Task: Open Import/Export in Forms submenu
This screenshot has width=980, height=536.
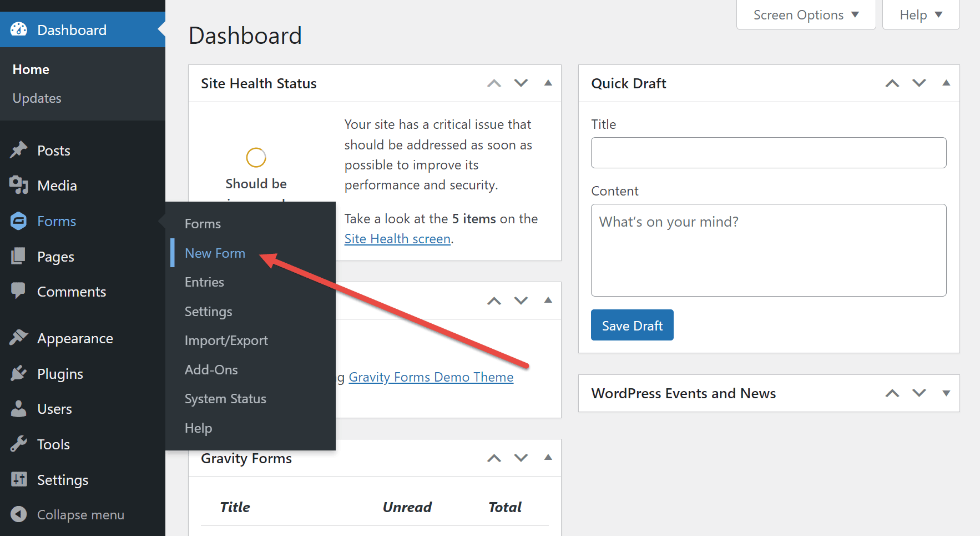Action: pyautogui.click(x=226, y=340)
